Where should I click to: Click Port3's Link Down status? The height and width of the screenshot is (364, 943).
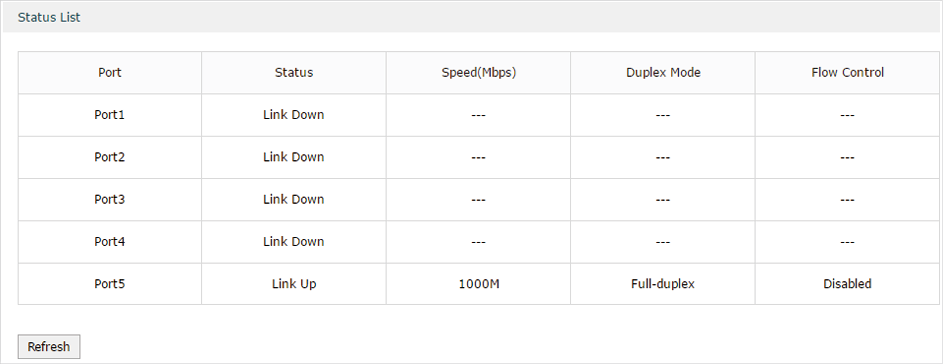293,199
